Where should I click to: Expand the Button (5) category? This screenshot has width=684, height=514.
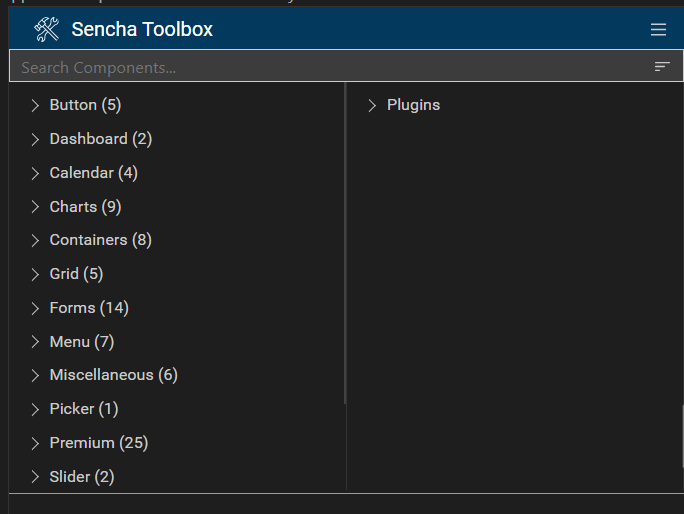pos(36,105)
